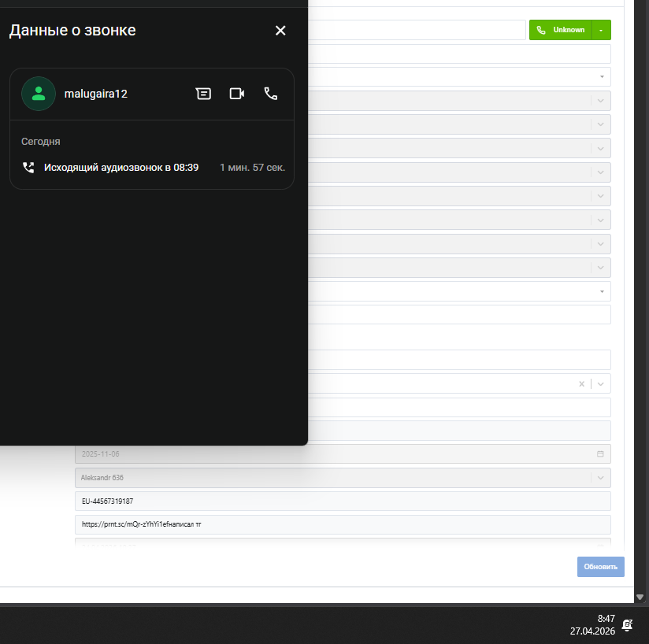Open the Aleksandr 636 dropdown
Screen dimensions: 649x644
pos(601,478)
